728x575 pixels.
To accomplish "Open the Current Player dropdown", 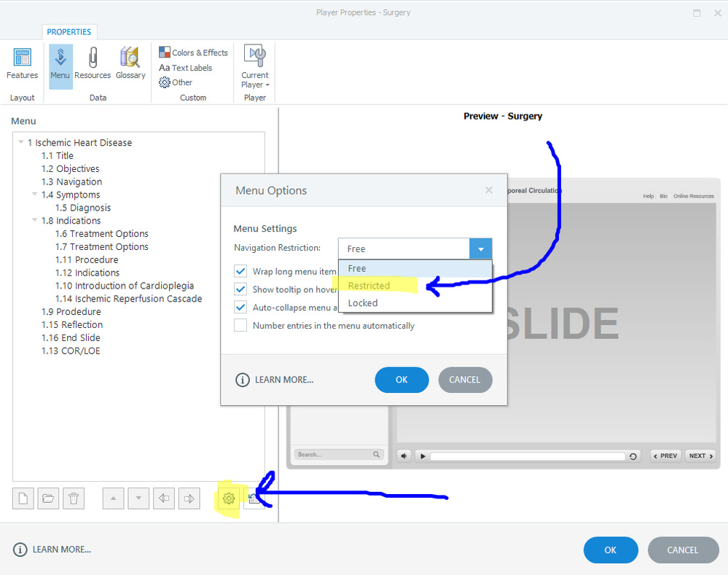I will click(x=255, y=67).
